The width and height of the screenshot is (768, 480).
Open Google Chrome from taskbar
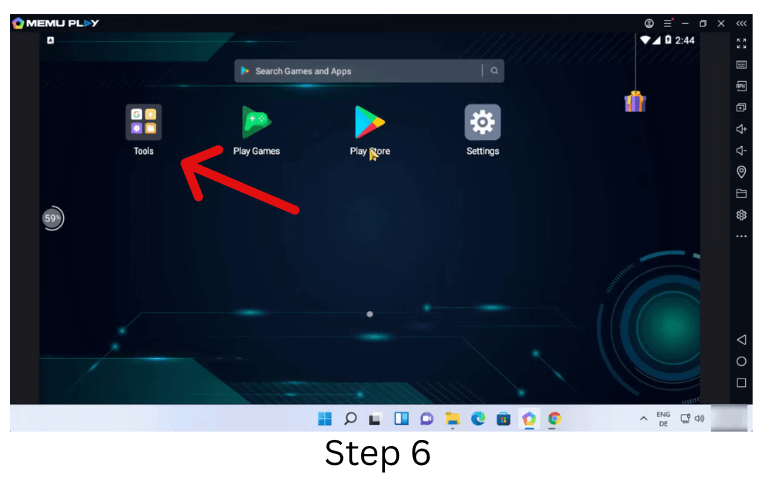554,419
